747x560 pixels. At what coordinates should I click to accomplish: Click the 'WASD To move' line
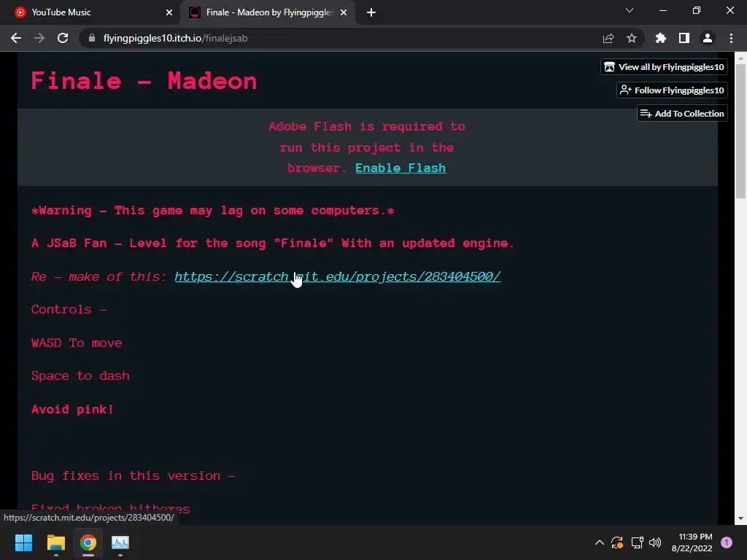click(77, 343)
